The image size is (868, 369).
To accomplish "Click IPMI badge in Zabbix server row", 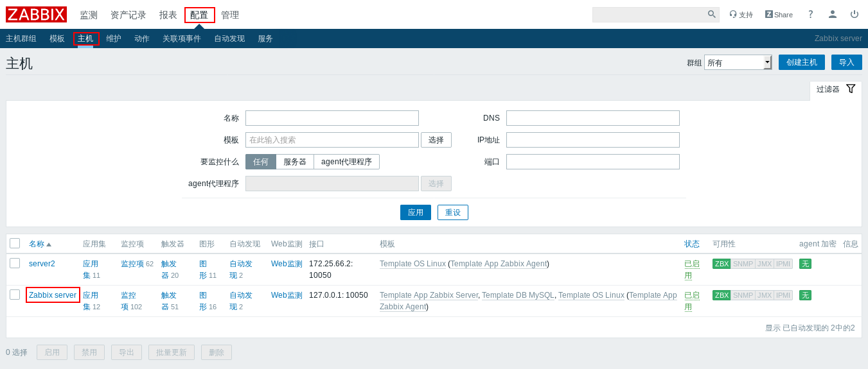I will (783, 295).
